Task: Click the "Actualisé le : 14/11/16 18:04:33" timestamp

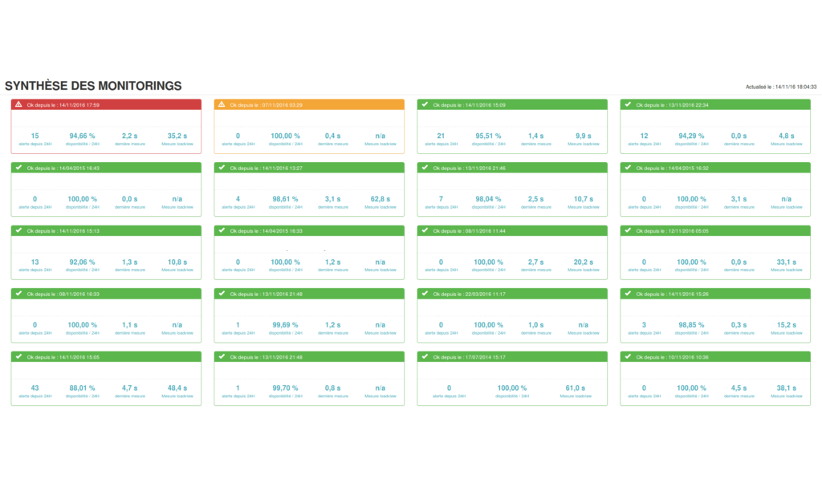Action: pos(781,85)
